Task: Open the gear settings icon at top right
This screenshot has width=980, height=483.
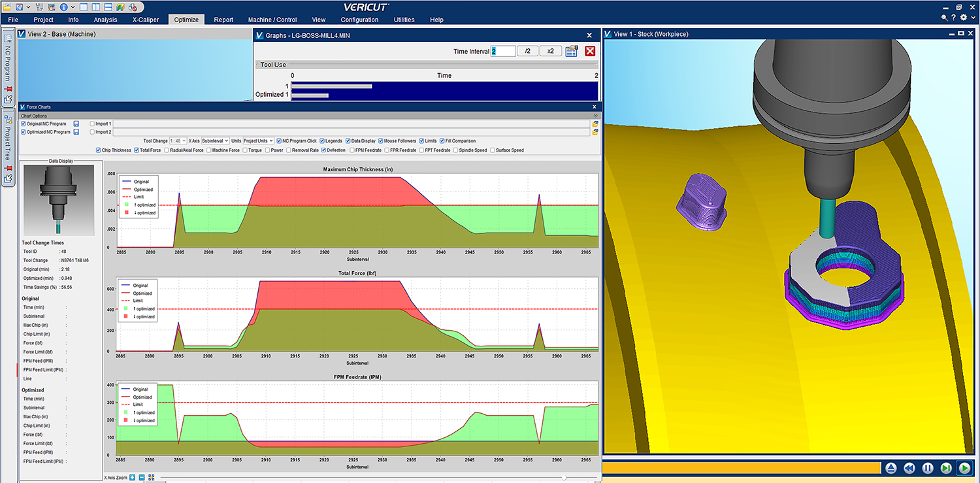Action: coord(962,18)
